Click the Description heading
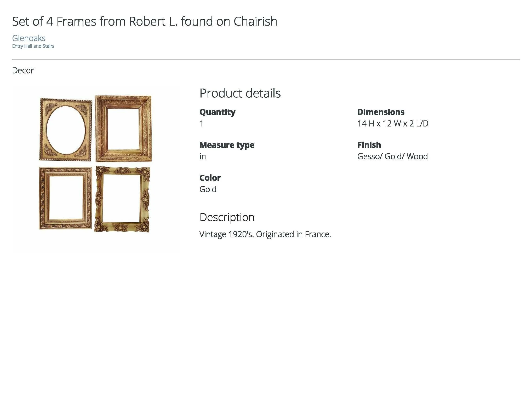 tap(227, 217)
